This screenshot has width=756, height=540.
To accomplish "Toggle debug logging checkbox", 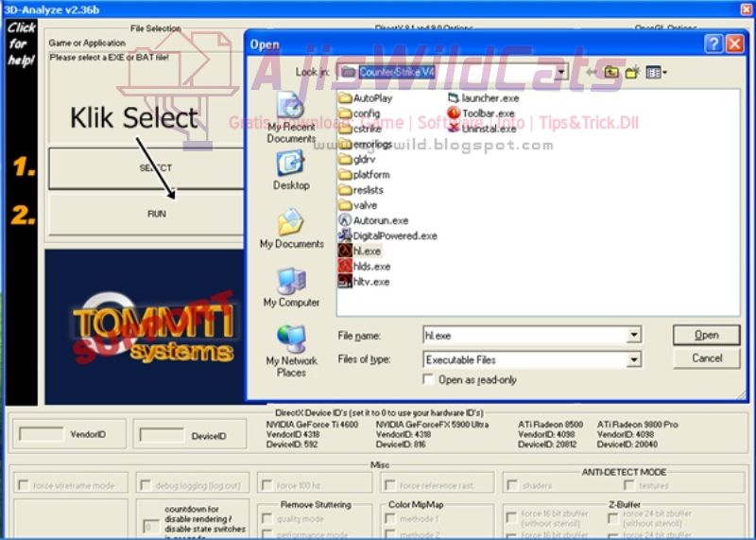I will click(x=145, y=484).
